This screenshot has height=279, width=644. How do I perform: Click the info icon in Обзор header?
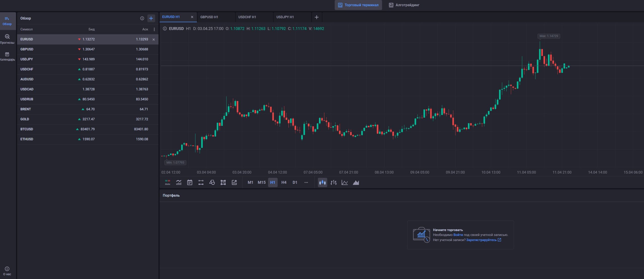142,18
